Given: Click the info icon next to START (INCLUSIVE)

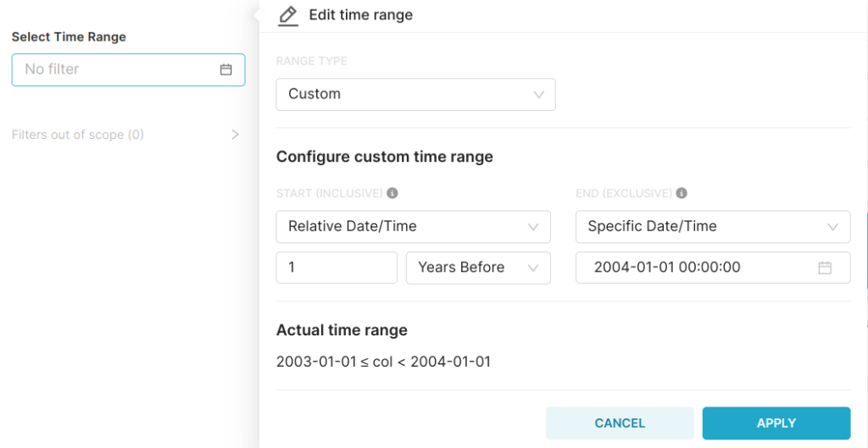Looking at the screenshot, I should click(392, 193).
